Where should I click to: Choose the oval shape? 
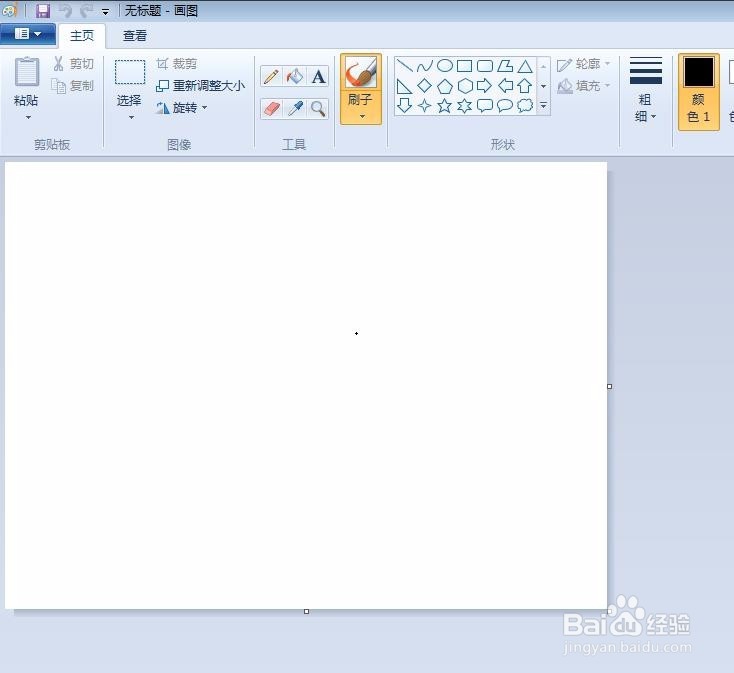click(x=444, y=66)
